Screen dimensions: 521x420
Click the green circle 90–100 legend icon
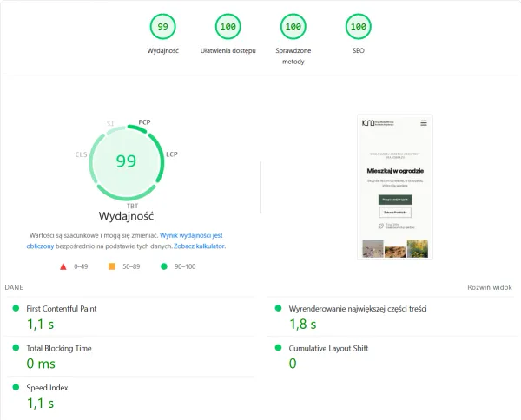tap(164, 266)
